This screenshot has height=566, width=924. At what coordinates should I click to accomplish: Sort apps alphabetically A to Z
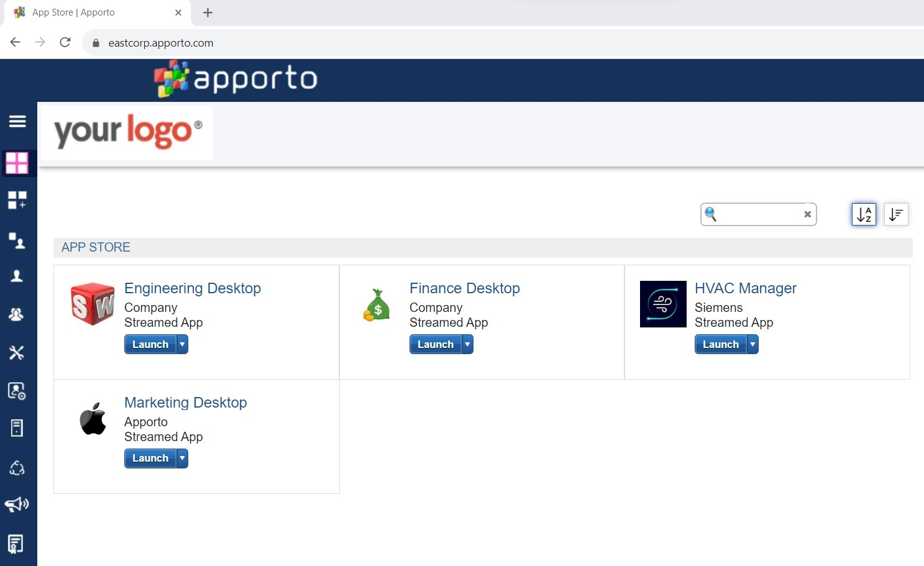click(864, 214)
